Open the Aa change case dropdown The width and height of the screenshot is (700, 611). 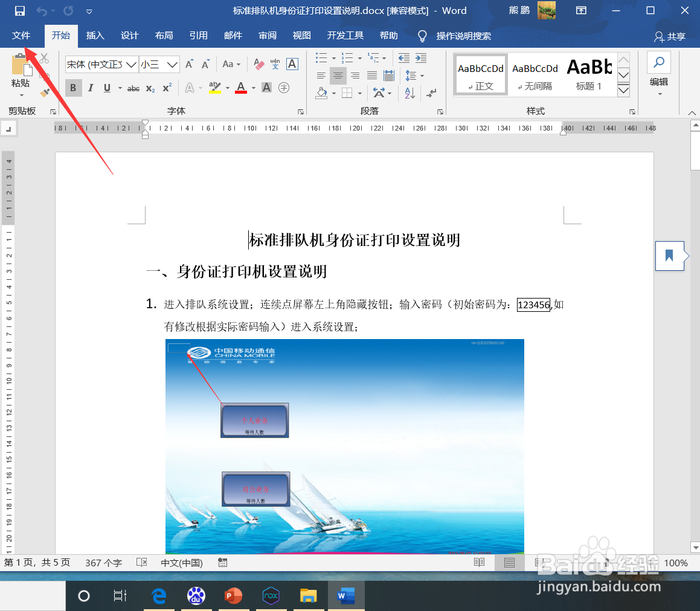click(231, 64)
